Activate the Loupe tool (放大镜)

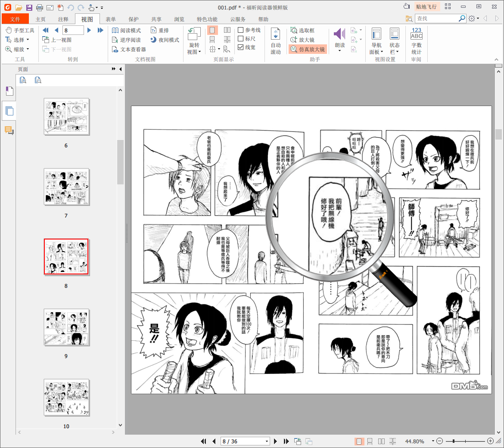pyautogui.click(x=302, y=40)
